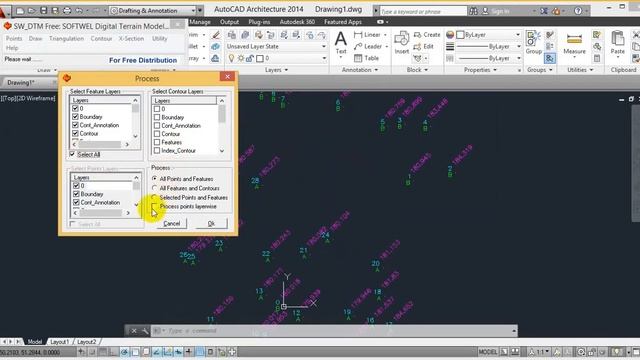Select All Features and Contours radio
This screenshot has height=360, width=640.
point(154,188)
